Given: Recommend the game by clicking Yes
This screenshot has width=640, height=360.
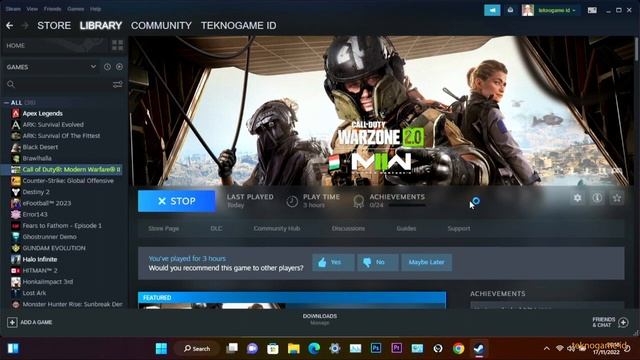Looking at the screenshot, I should point(333,262).
